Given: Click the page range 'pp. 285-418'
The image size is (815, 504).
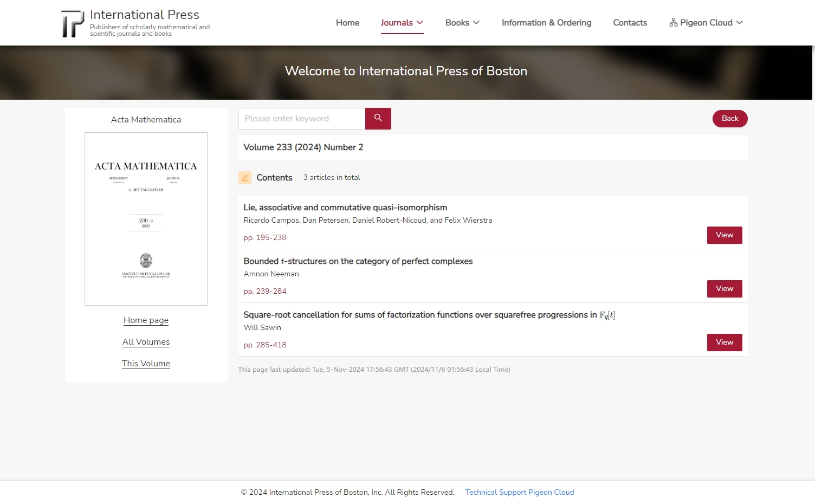Looking at the screenshot, I should coord(265,345).
